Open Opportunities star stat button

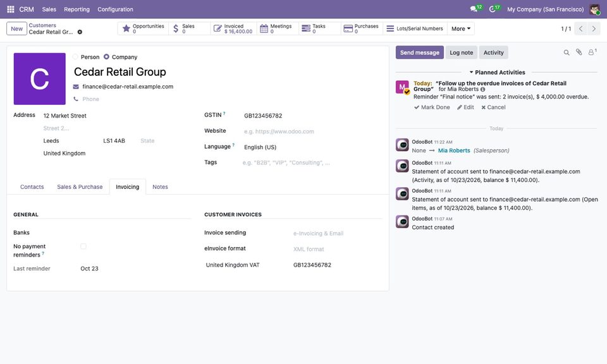pos(143,28)
